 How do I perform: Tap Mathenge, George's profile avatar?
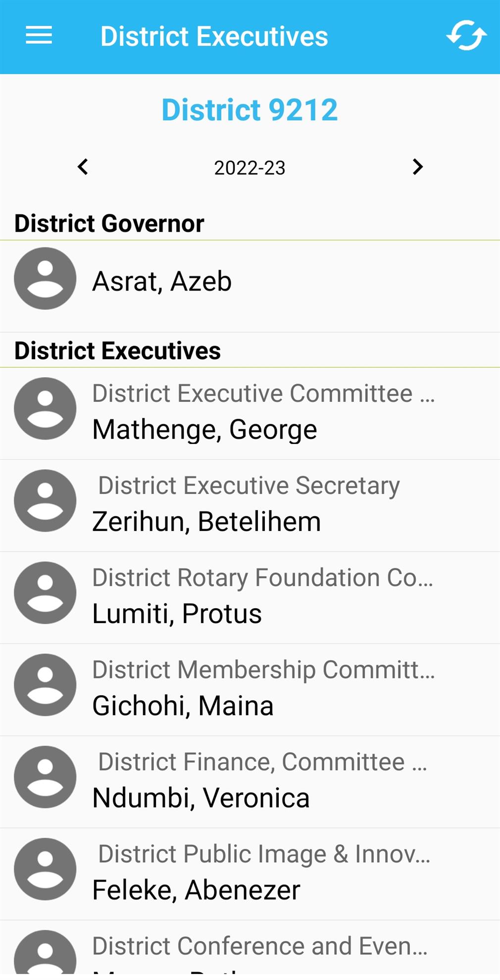coord(45,409)
